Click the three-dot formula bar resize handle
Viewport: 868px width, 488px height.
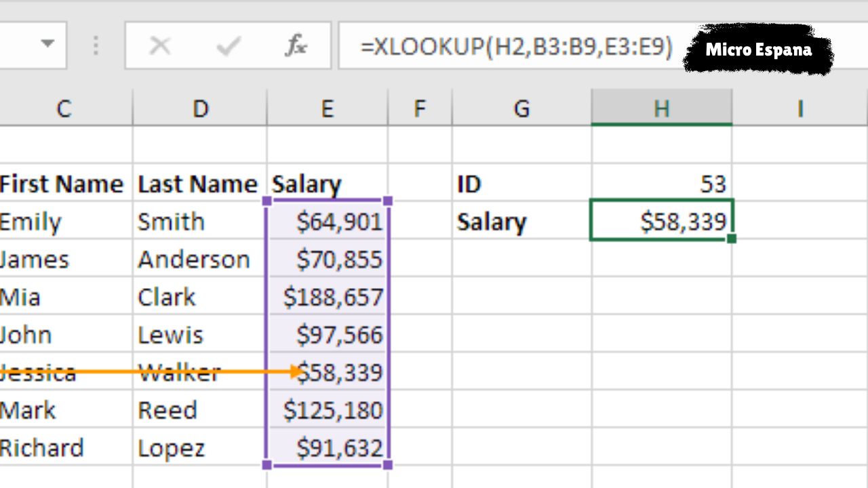[x=96, y=45]
